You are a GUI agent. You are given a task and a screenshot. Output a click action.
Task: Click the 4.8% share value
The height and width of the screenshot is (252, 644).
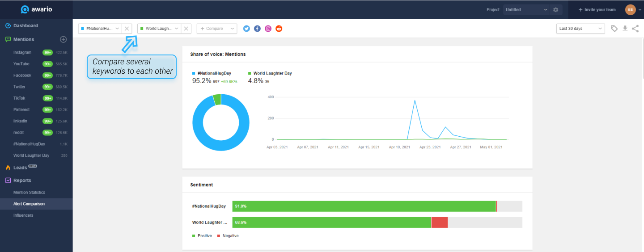point(255,81)
